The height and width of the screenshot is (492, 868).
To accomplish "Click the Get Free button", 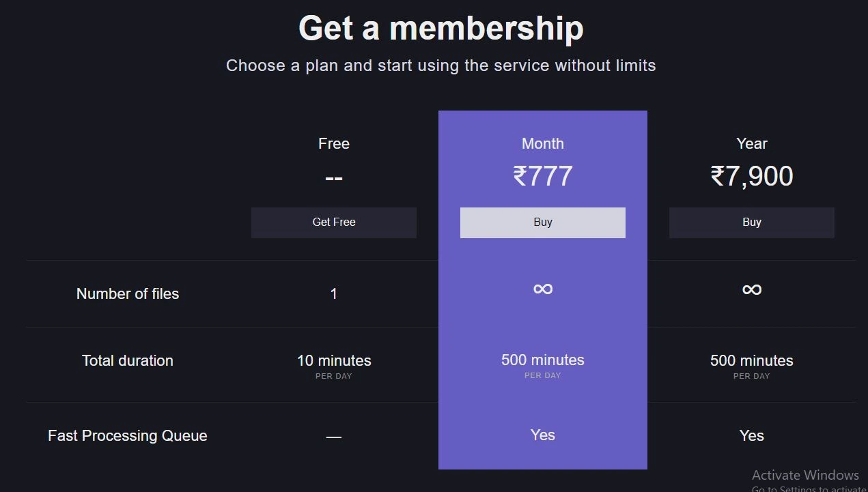I will pyautogui.click(x=333, y=222).
